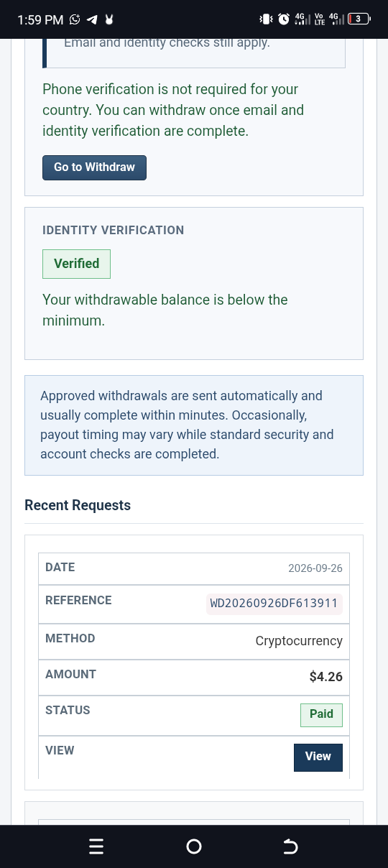Tap the Recent Requests heading
This screenshot has width=388, height=868.
[x=78, y=505]
